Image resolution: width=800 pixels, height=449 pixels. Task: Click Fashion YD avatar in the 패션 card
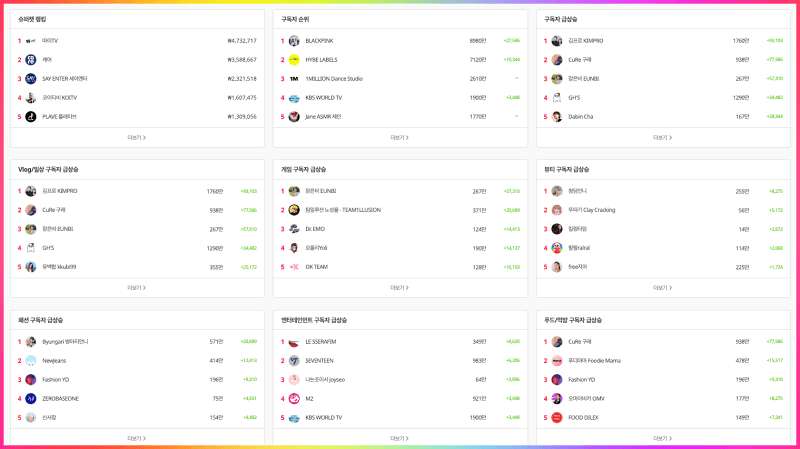(x=31, y=380)
